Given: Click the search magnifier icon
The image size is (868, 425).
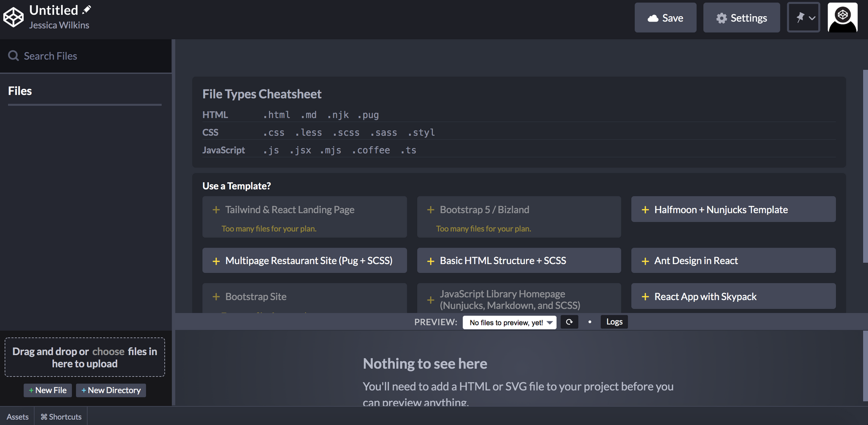Looking at the screenshot, I should point(13,56).
